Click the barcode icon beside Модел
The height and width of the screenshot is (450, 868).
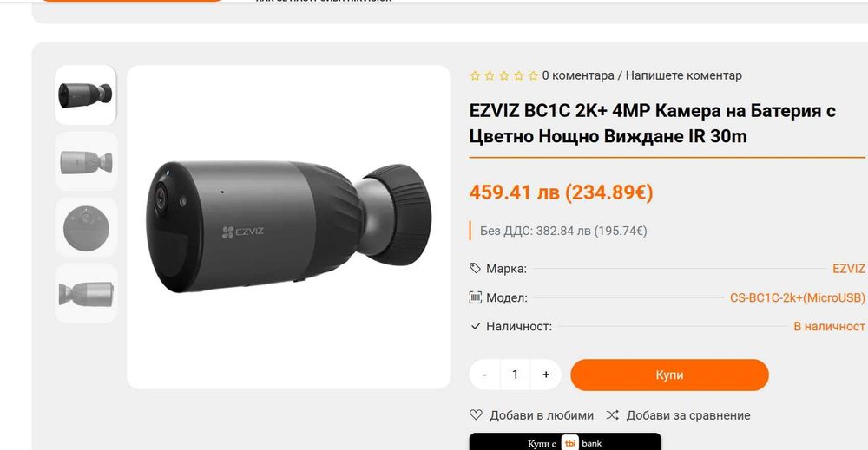(475, 297)
